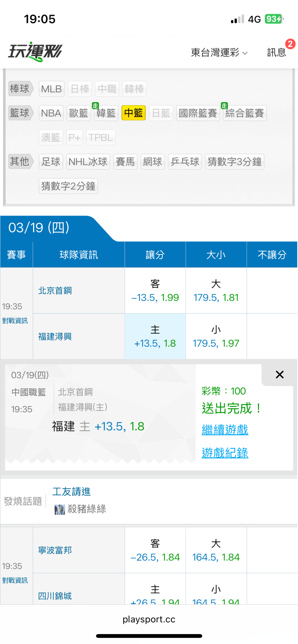Select the 猜數字3分鐘 game tab
The height and width of the screenshot is (644, 298).
pos(235,161)
